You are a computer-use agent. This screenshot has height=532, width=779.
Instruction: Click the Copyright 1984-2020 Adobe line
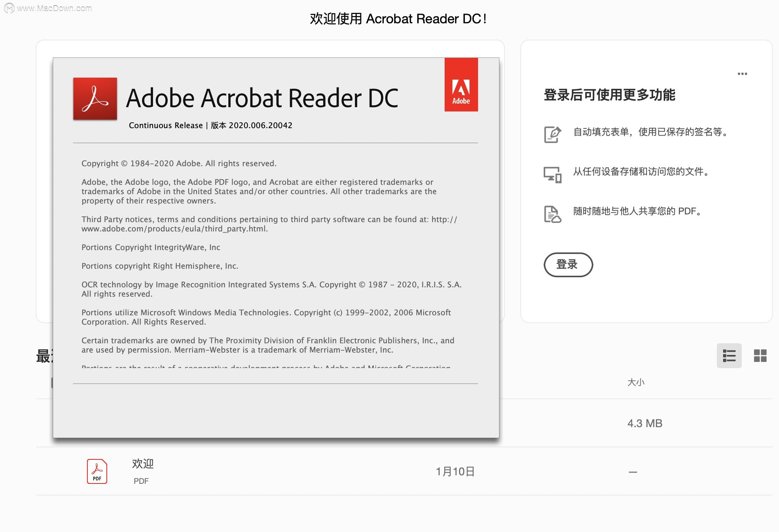(179, 163)
